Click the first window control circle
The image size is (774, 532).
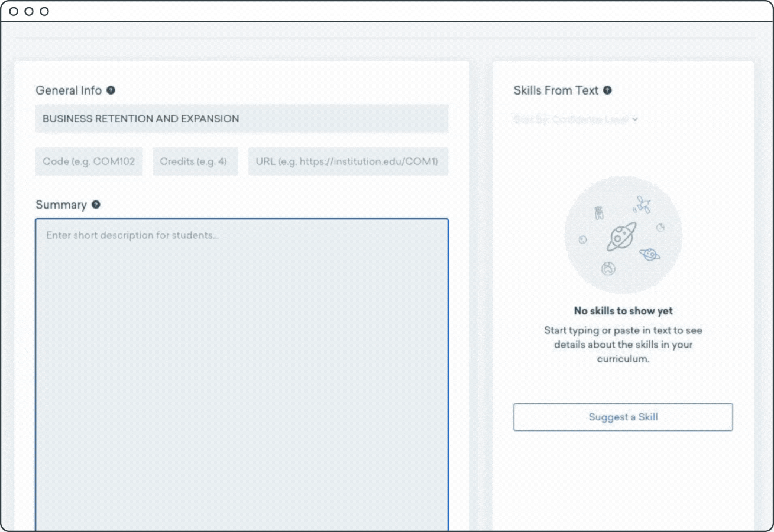(x=14, y=11)
